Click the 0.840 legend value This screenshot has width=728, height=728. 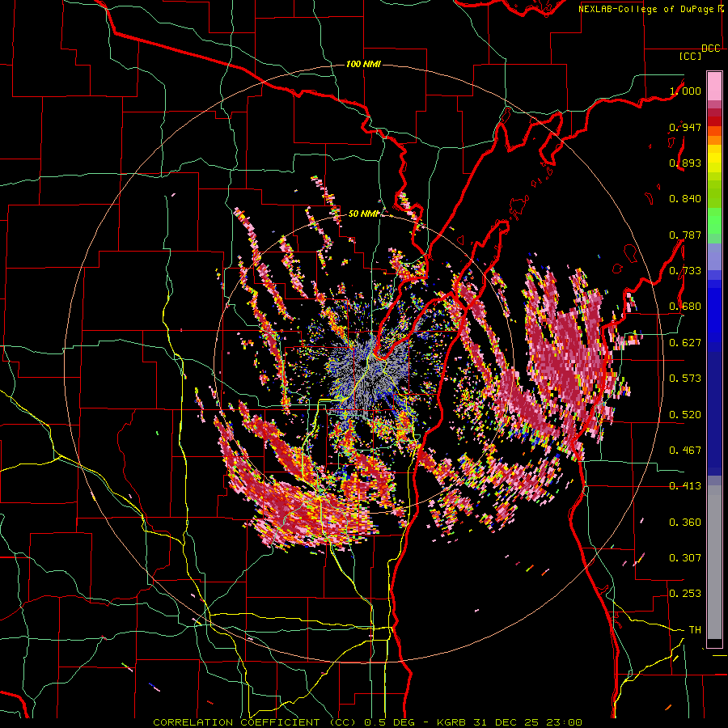coord(685,199)
